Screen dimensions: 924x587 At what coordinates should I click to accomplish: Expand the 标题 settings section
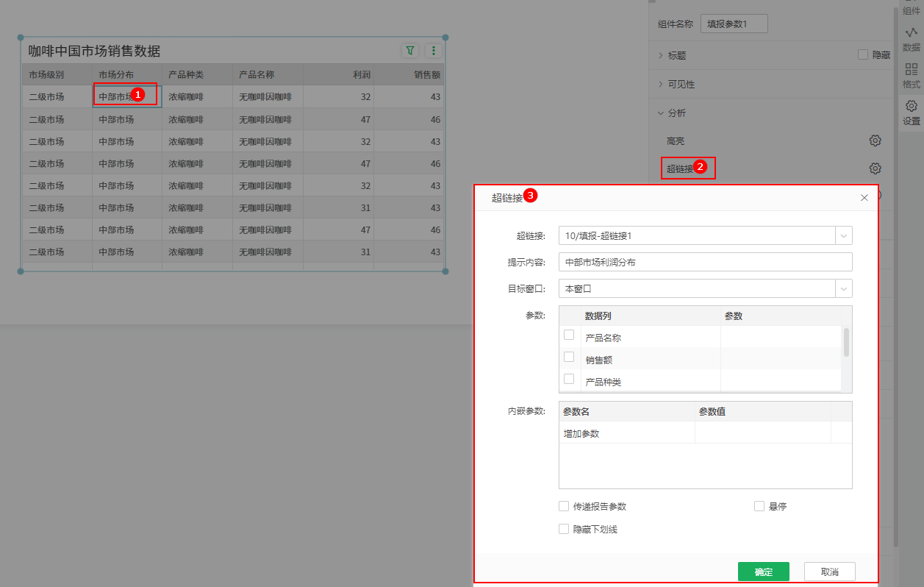point(677,54)
